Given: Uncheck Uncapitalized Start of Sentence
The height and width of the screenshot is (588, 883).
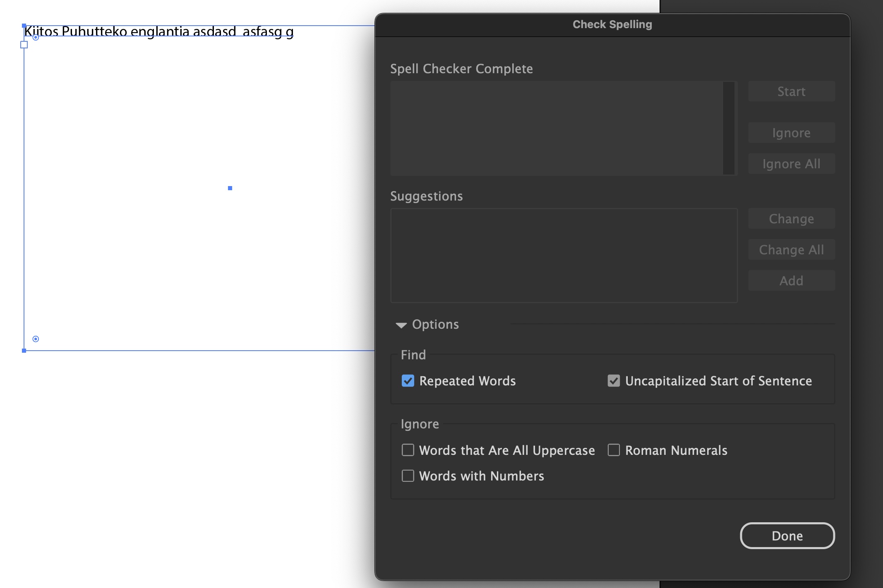Looking at the screenshot, I should [613, 381].
